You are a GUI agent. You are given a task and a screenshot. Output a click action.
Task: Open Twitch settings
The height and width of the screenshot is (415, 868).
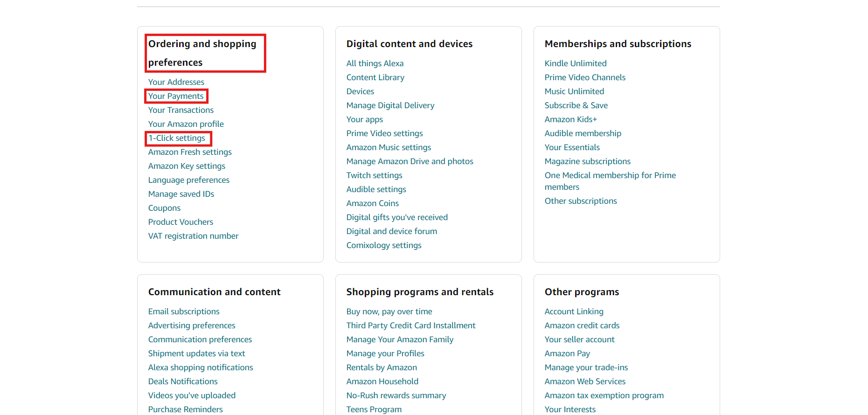[375, 175]
